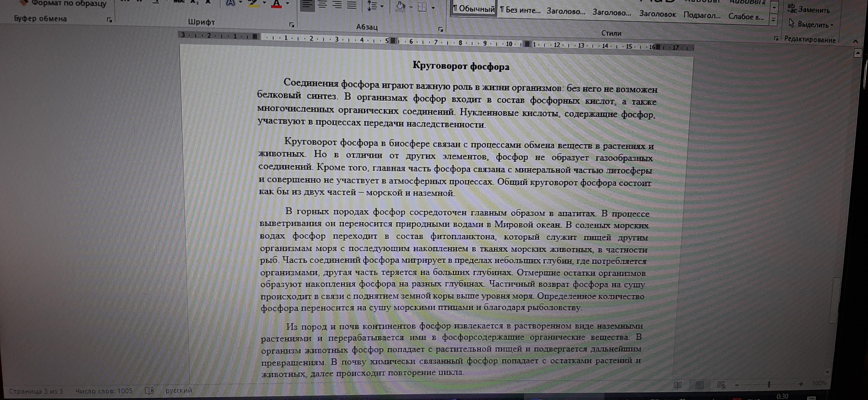Open the Font (Шрифт) dialog launcher
This screenshot has height=400, width=868.
[292, 25]
